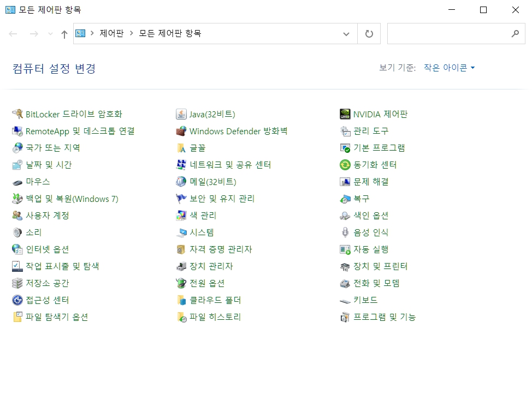Open 장치 관리자 link
This screenshot has height=418, width=532.
[211, 266]
